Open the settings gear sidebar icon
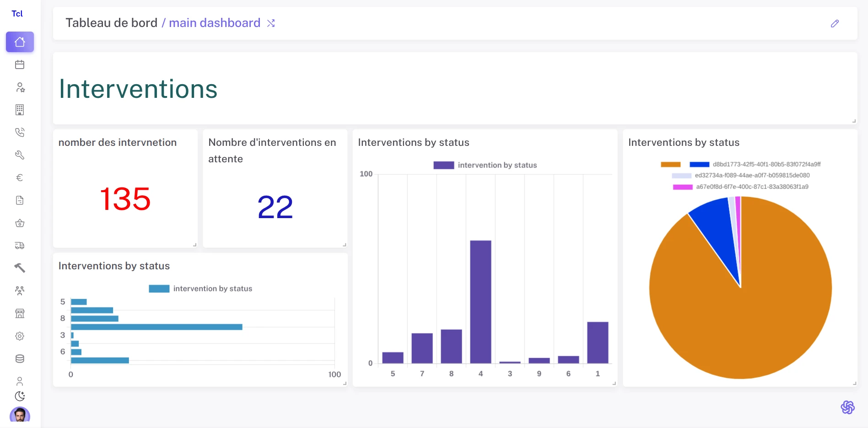Screen dimensions: 868x428 coord(20,336)
